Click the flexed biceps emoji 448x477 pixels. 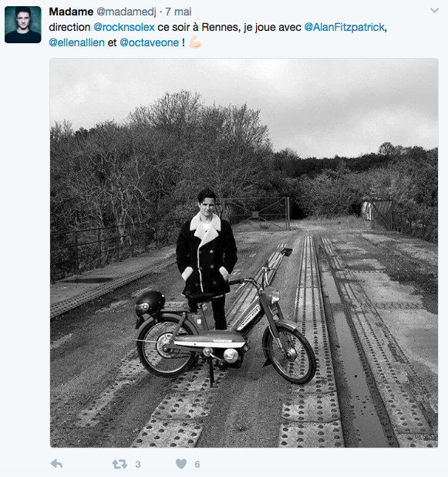point(195,42)
